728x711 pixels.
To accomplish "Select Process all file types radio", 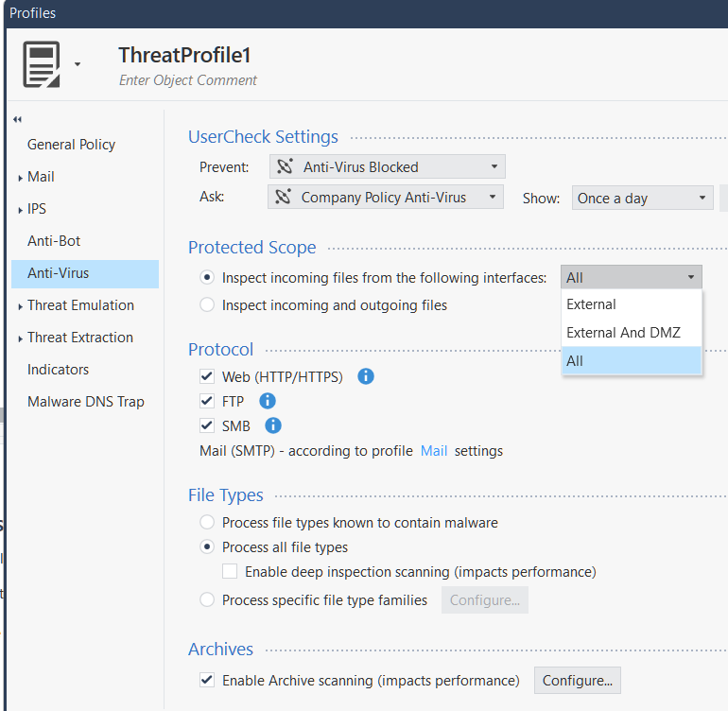I will click(207, 546).
